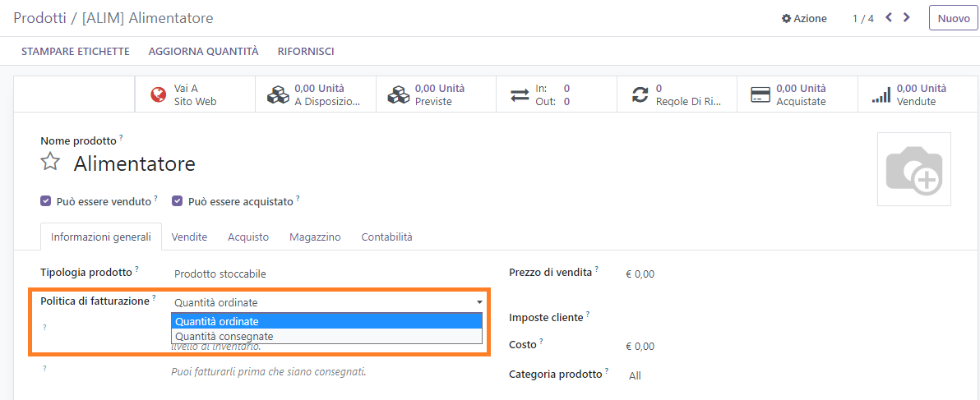The image size is (980, 400).
Task: Click the Nuovo button
Action: coord(954,18)
